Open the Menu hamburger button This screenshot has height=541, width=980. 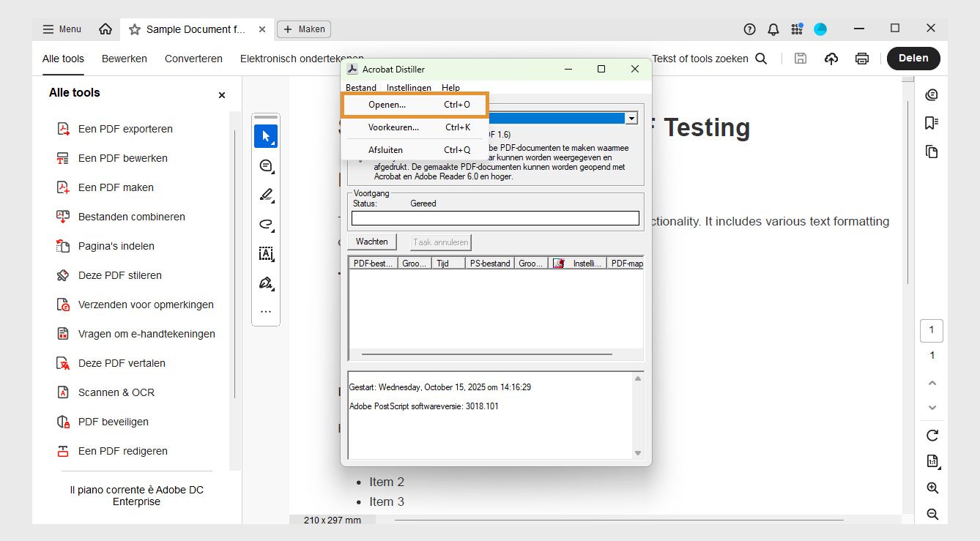62,29
